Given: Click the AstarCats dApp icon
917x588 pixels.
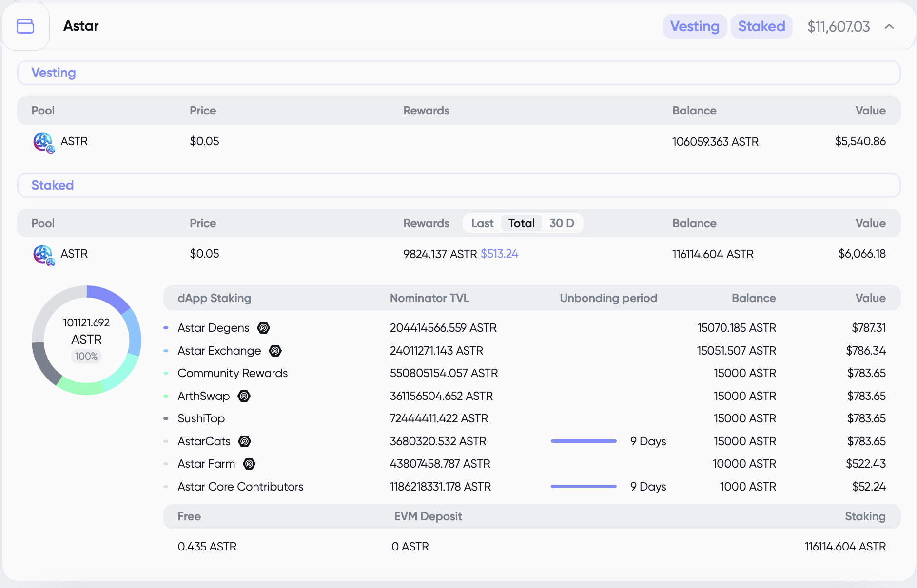Looking at the screenshot, I should coord(245,441).
